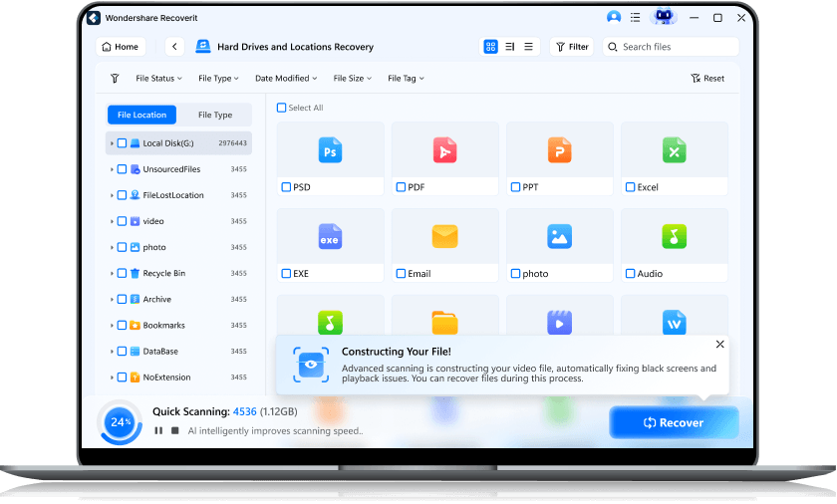Expand the Local Disk(G:) tree node
Viewport: 837px width, 504px height.
tap(112, 143)
